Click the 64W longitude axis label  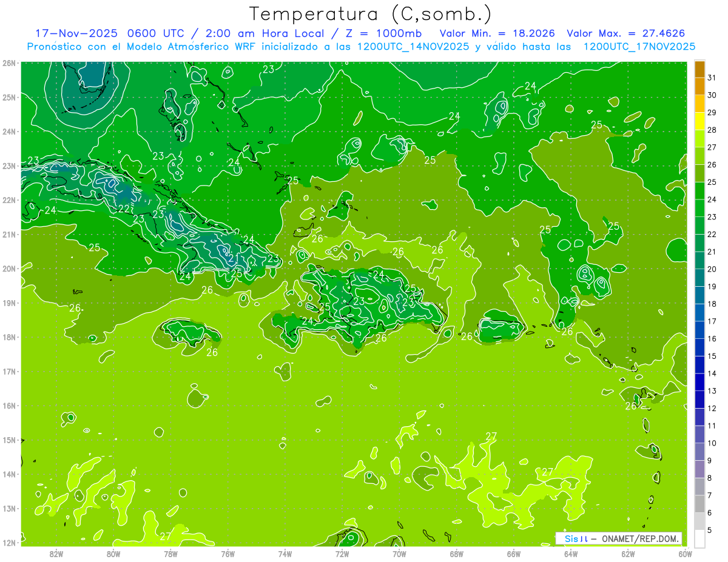(571, 554)
